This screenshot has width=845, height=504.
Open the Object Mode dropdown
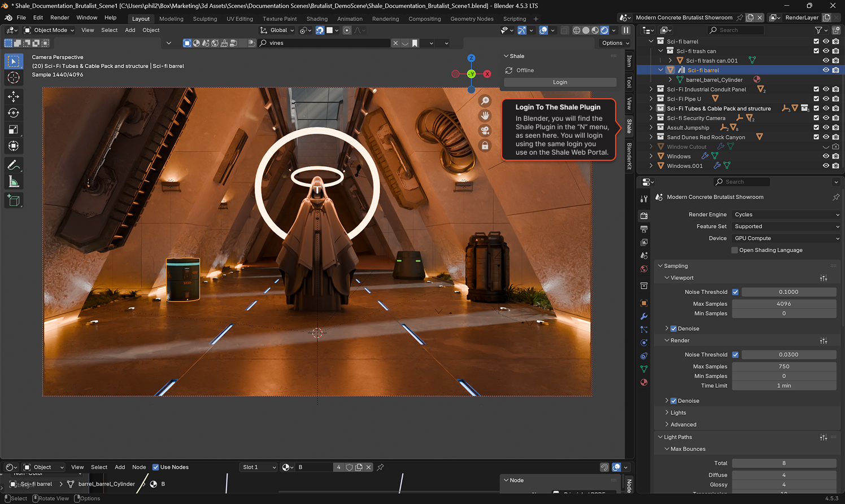pyautogui.click(x=49, y=30)
